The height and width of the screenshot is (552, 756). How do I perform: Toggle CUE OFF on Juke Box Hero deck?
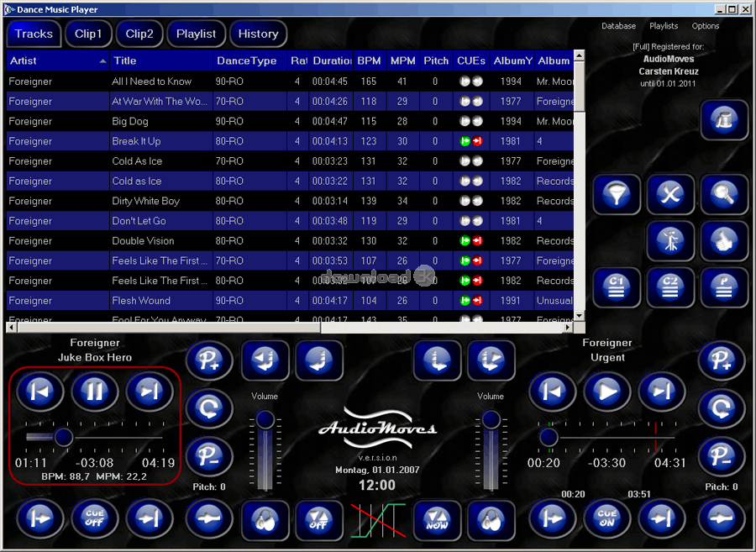(x=94, y=519)
